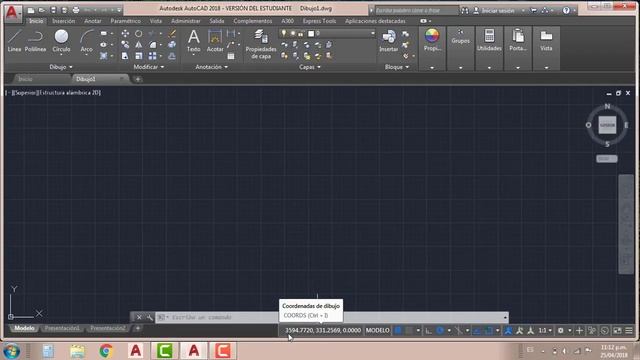Select the Acotar dimension tool
Viewport: 640px width, 360px height.
(x=215, y=41)
